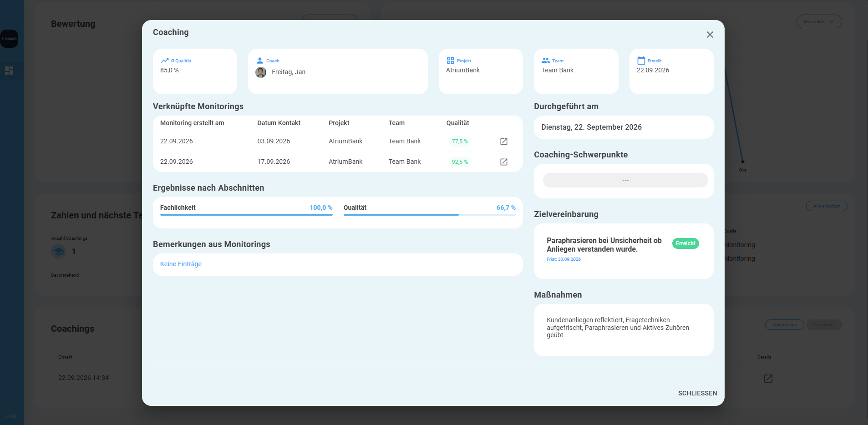
Task: Click the contact date 17.09.2026
Action: point(274,162)
